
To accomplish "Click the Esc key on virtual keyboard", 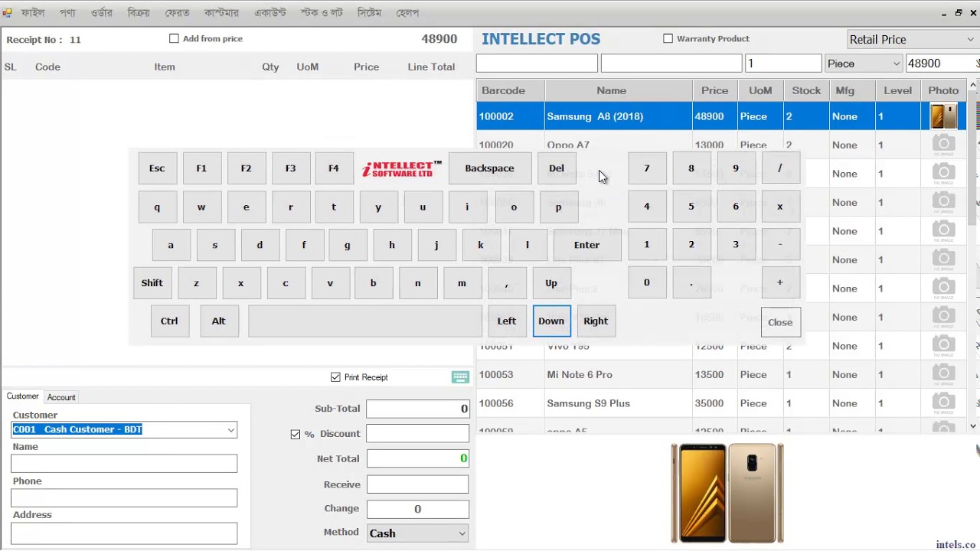I will point(157,168).
